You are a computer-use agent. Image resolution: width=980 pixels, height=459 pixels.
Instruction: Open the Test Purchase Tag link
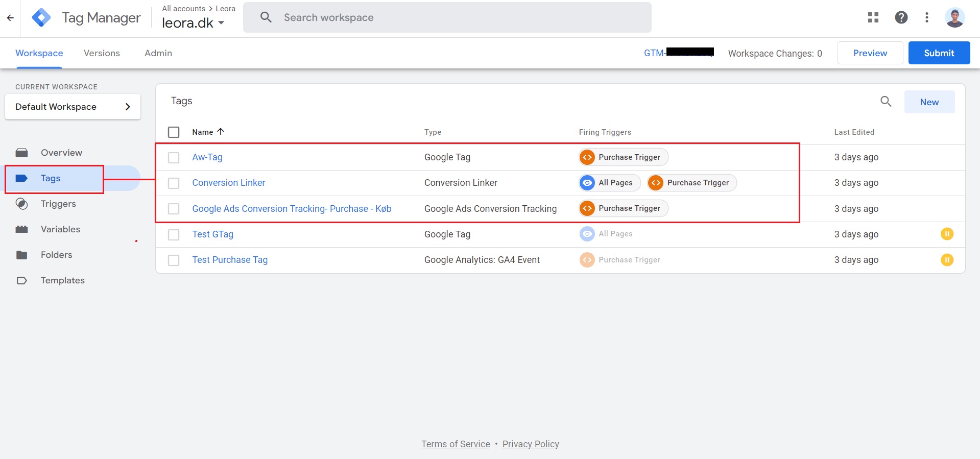[230, 260]
